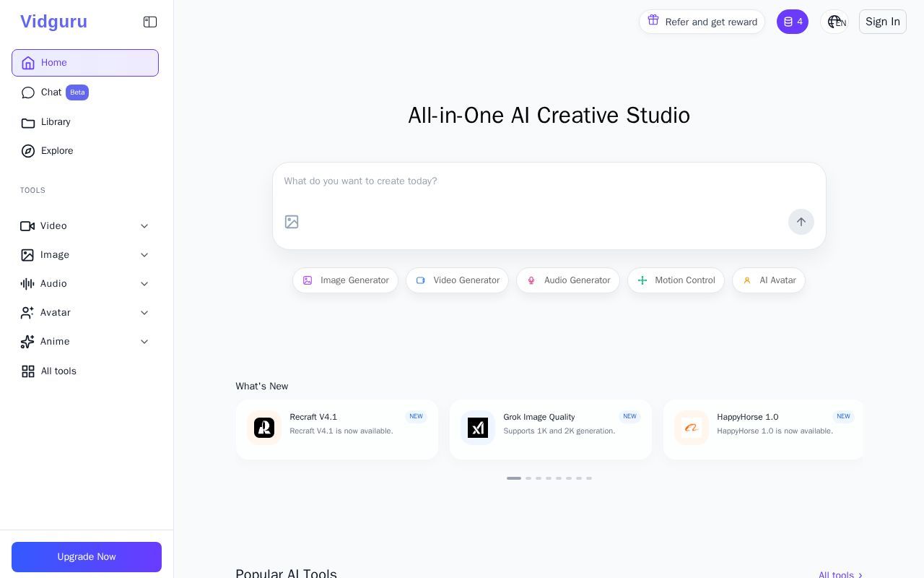Click the Avatar person icon in sidebar
This screenshot has width=924, height=578.
pyautogui.click(x=27, y=313)
